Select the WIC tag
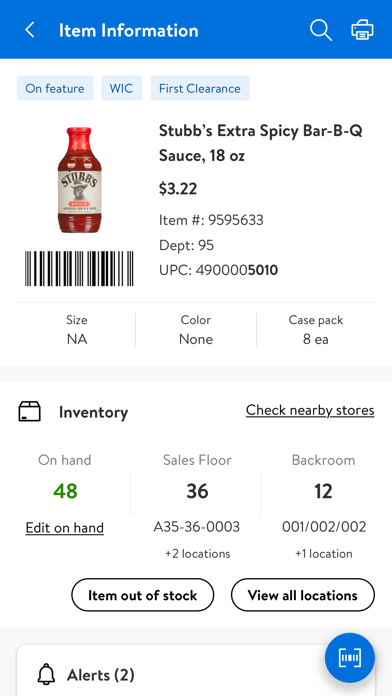The image size is (392, 696). click(122, 88)
